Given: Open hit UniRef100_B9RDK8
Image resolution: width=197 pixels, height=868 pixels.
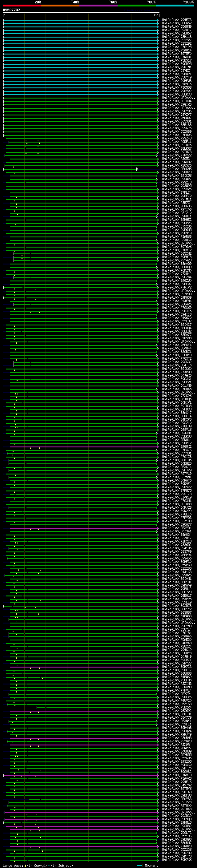Looking at the screenshot, I should click(x=177, y=172).
